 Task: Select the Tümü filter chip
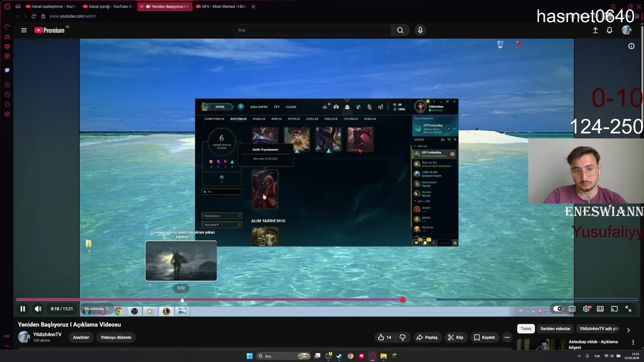coord(526,329)
